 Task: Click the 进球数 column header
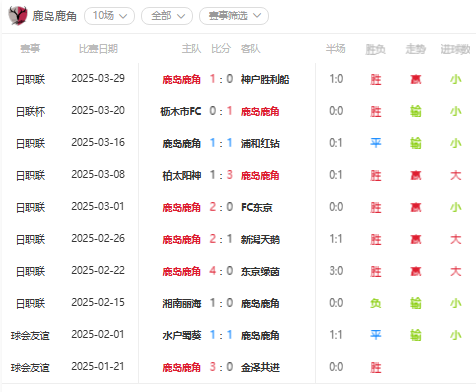click(455, 49)
